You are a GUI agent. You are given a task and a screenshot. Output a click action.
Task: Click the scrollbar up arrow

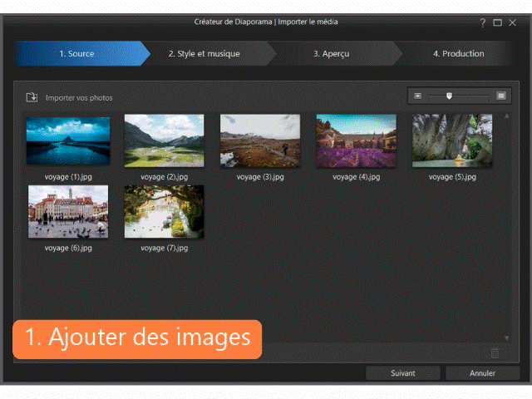click(506, 116)
